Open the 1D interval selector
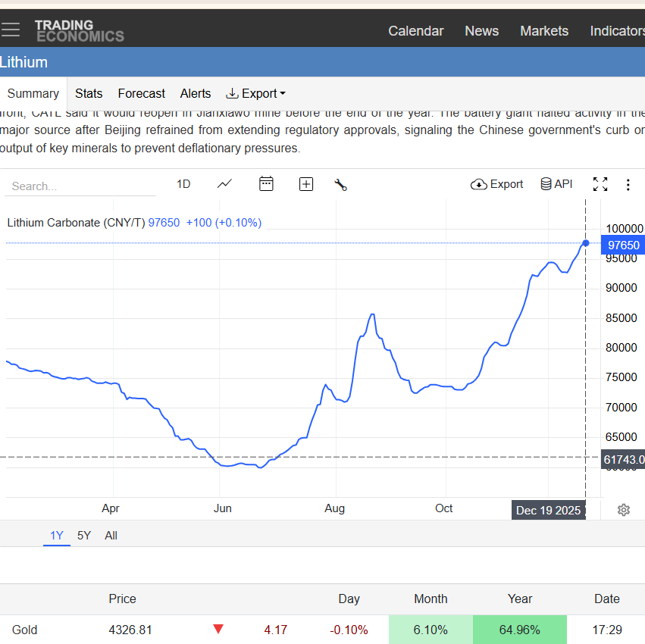 (183, 184)
